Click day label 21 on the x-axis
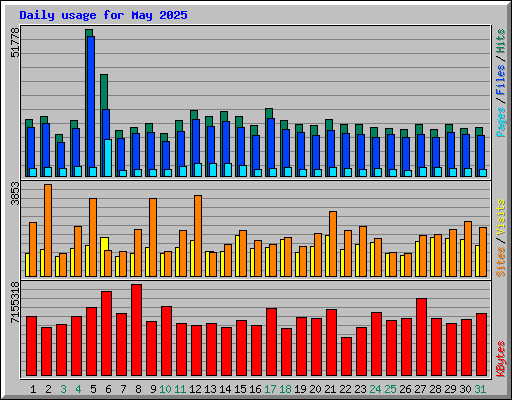Viewport: 512px width, 400px height. 330,389
